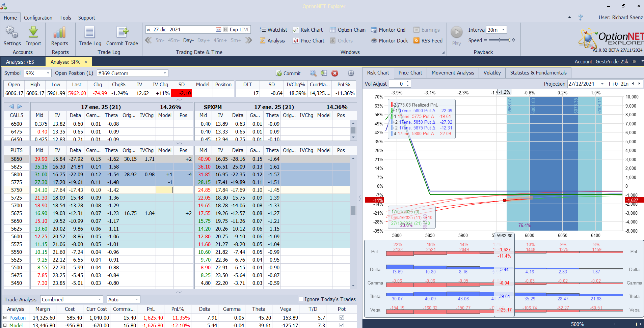644x328 pixels.
Task: Toggle the Model row Plot checkbox
Action: [x=342, y=325]
